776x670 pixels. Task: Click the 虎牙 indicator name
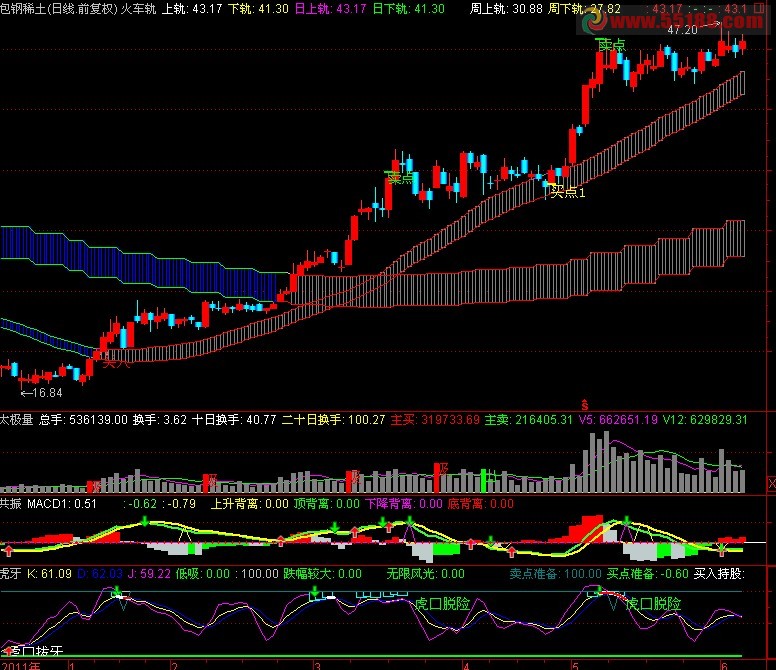coord(11,574)
